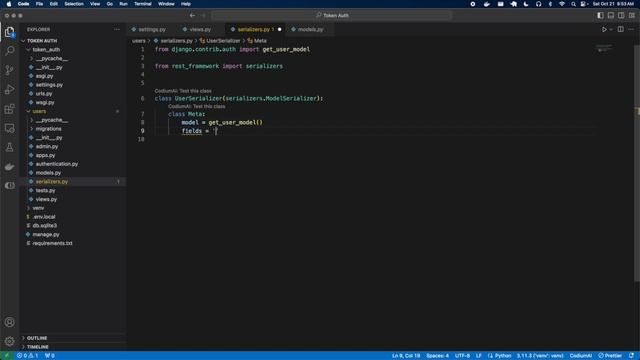Open Customize Layout button
Image resolution: width=640 pixels, height=360 pixels.
631,16
